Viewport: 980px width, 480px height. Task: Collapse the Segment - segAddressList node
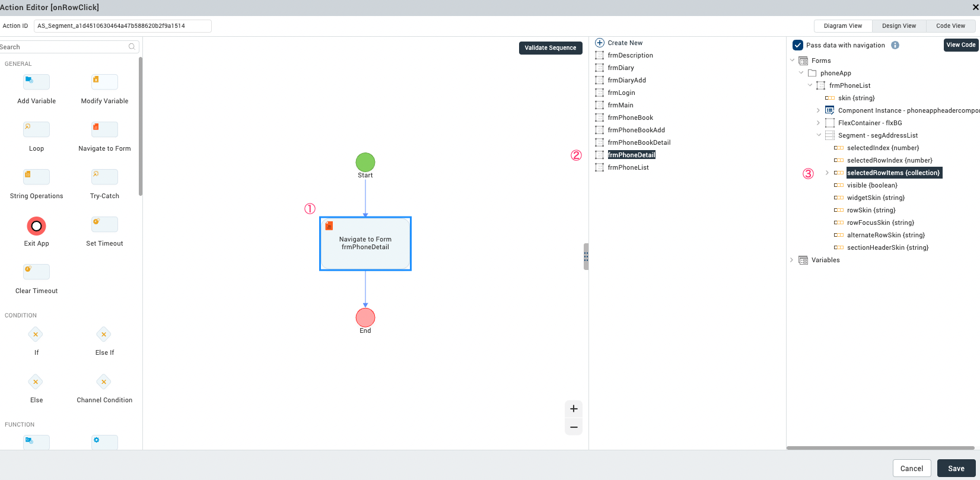tap(819, 135)
